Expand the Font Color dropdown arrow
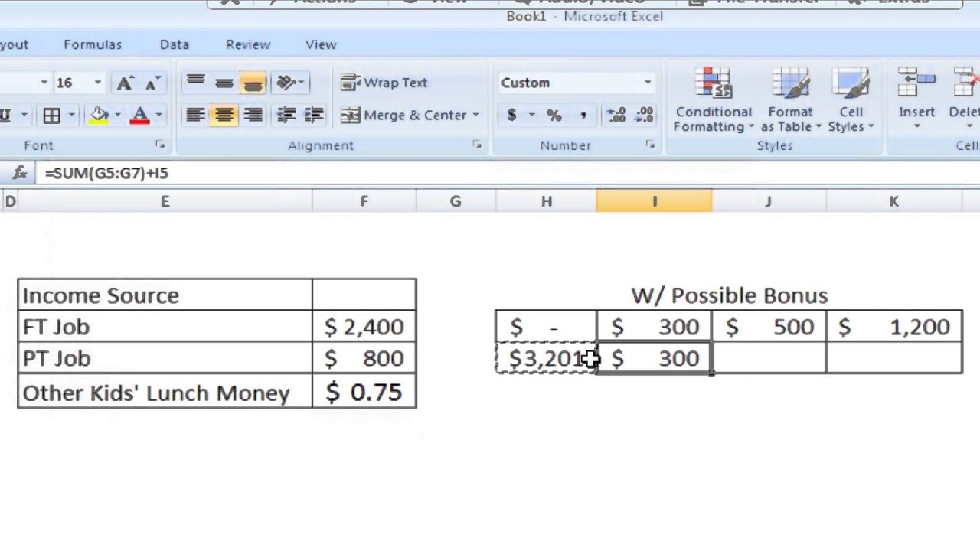This screenshot has width=980, height=551. point(158,116)
